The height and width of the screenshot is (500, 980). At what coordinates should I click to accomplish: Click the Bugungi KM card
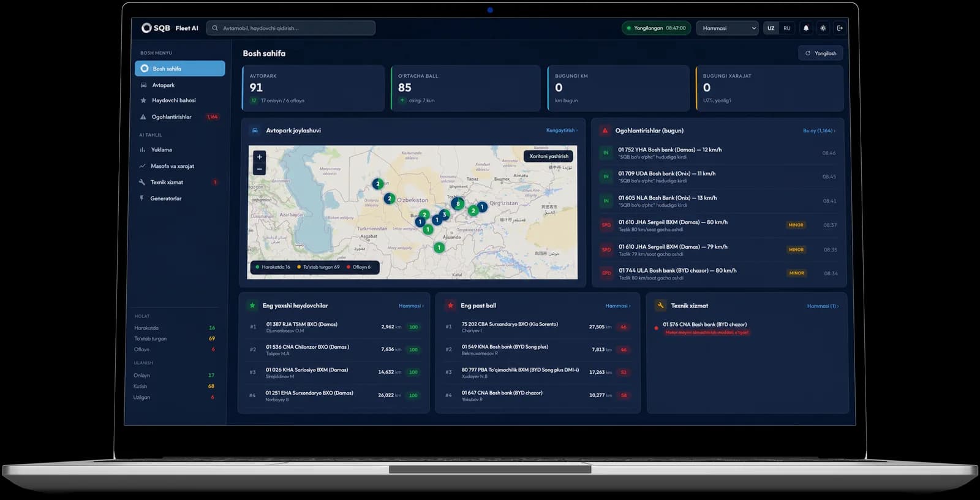point(618,88)
